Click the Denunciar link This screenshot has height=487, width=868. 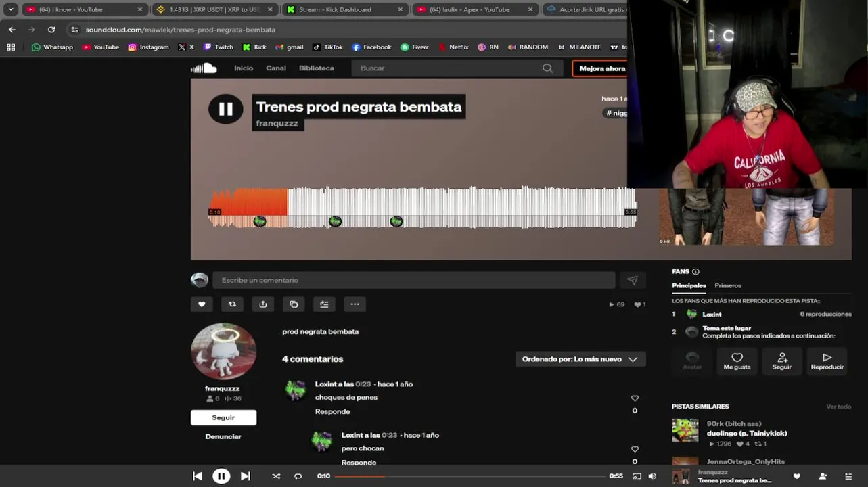(x=223, y=436)
